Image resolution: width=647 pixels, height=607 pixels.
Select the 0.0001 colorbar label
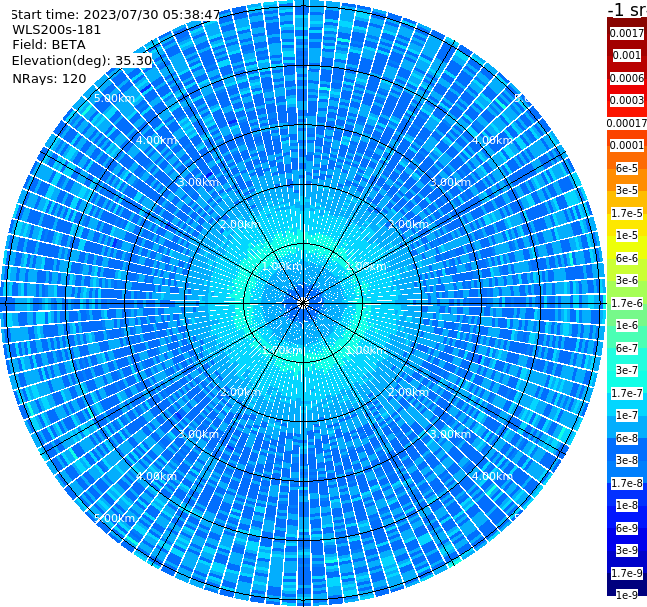tap(627, 145)
